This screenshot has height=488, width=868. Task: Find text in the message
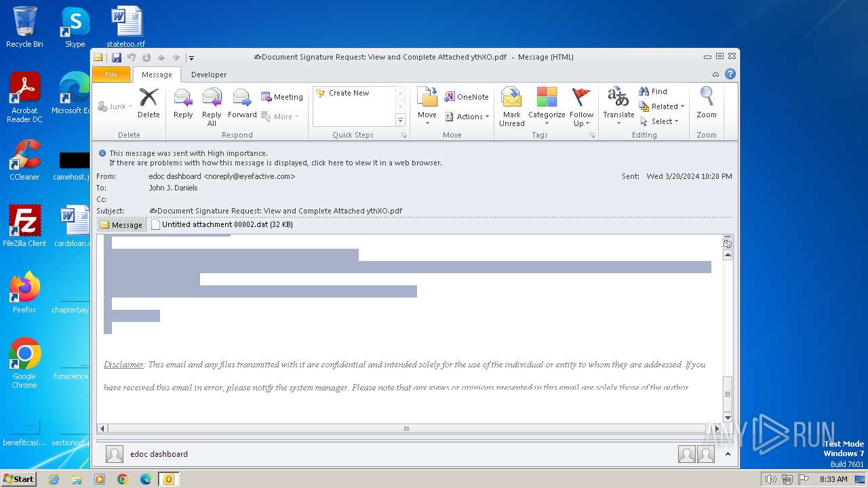click(x=653, y=91)
